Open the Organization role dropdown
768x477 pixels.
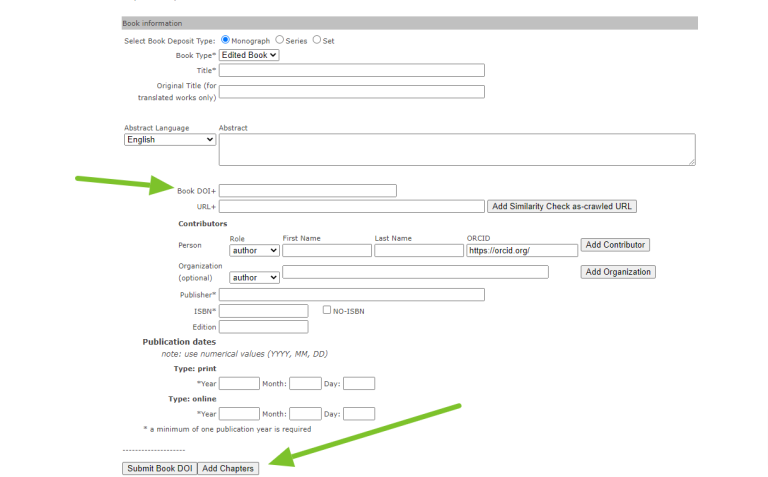tap(254, 277)
